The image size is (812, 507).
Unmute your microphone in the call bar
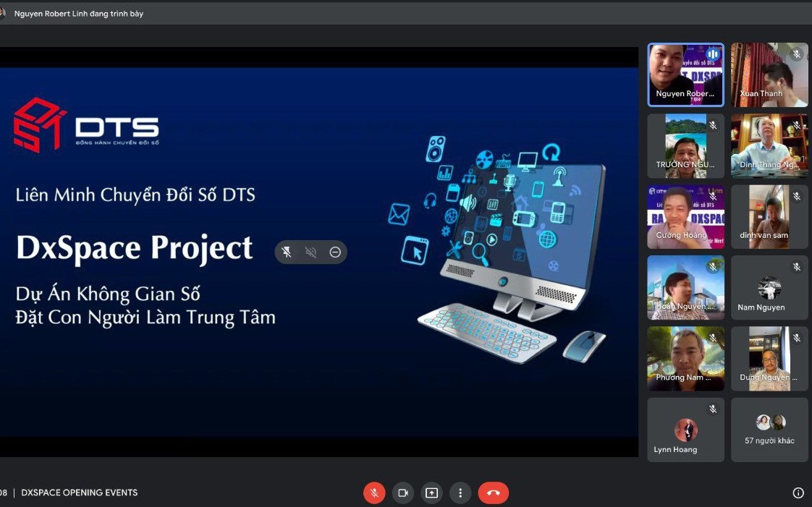click(374, 493)
